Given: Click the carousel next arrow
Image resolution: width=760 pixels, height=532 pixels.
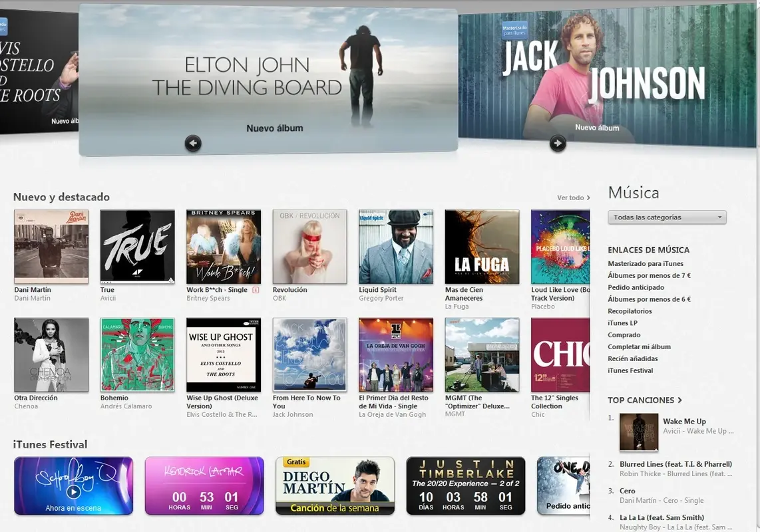Looking at the screenshot, I should [558, 143].
